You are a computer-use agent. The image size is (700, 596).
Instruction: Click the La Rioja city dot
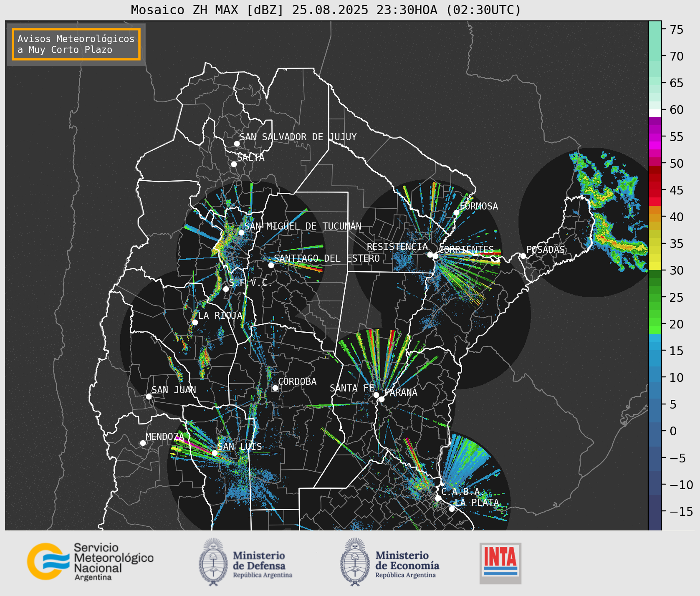[195, 322]
